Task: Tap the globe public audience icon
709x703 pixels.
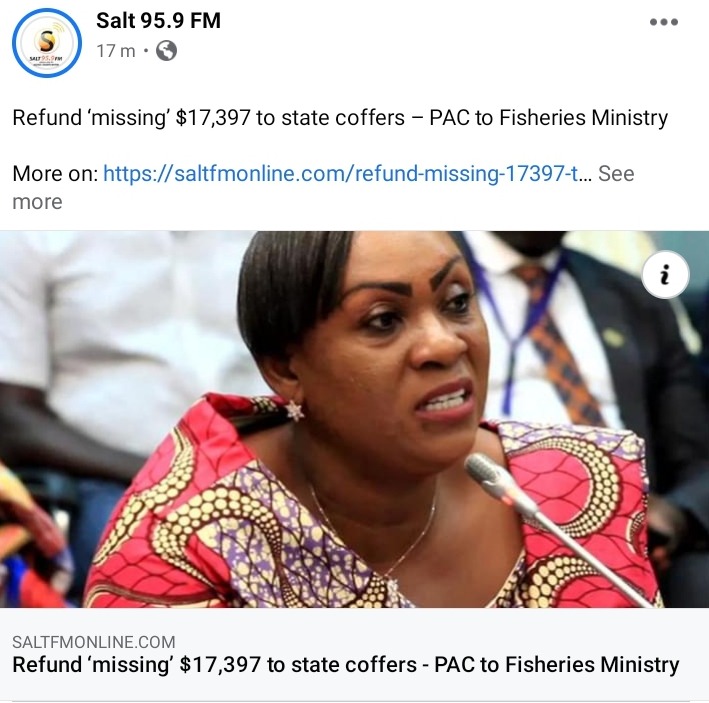Action: [166, 51]
